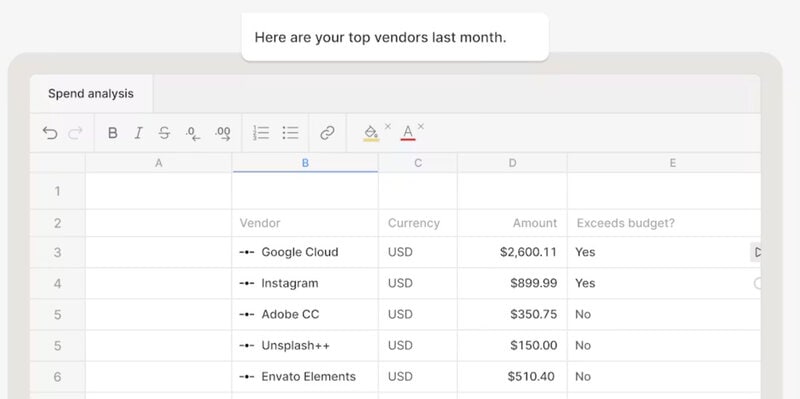The width and height of the screenshot is (800, 399).
Task: Increase decimal places
Action: pos(223,133)
